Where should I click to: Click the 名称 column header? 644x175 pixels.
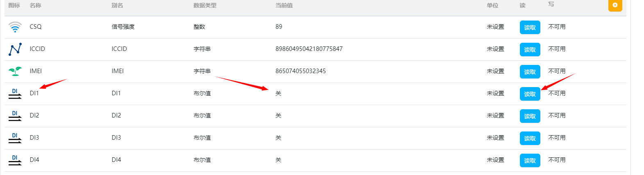click(x=35, y=5)
